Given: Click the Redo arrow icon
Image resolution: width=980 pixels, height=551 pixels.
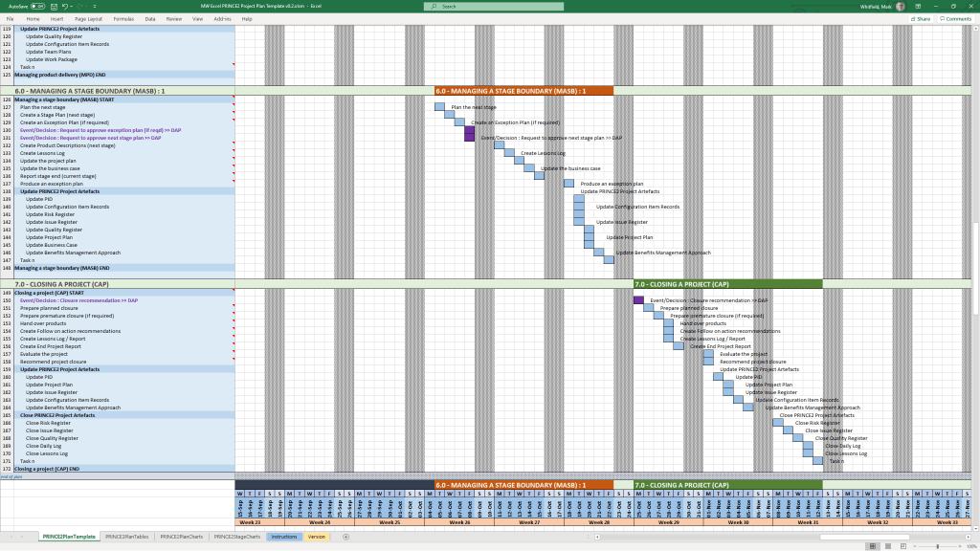Looking at the screenshot, I should (x=78, y=6).
